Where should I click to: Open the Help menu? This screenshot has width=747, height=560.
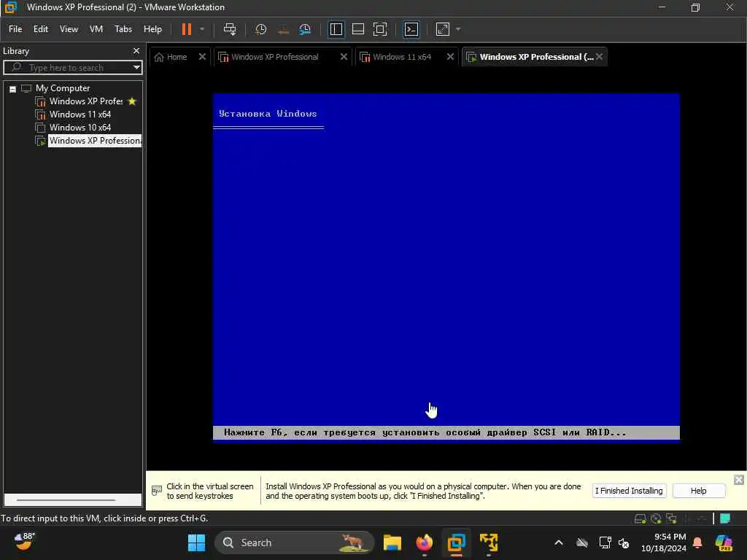coord(152,29)
